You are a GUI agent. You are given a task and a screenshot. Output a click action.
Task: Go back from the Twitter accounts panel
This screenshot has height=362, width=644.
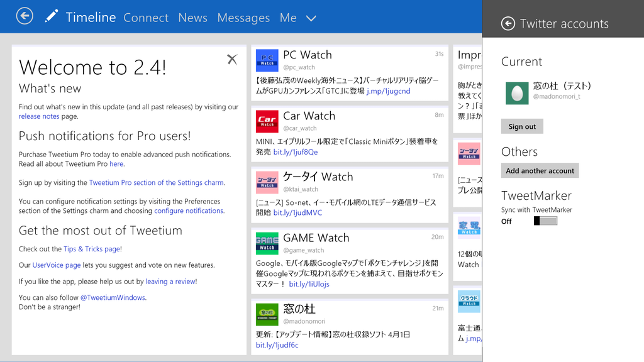pos(507,23)
